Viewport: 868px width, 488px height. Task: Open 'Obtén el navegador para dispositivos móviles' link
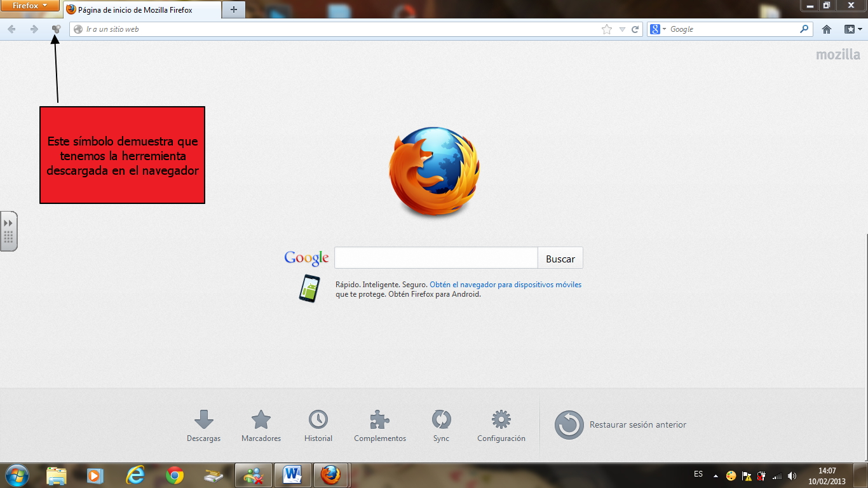pyautogui.click(x=506, y=285)
